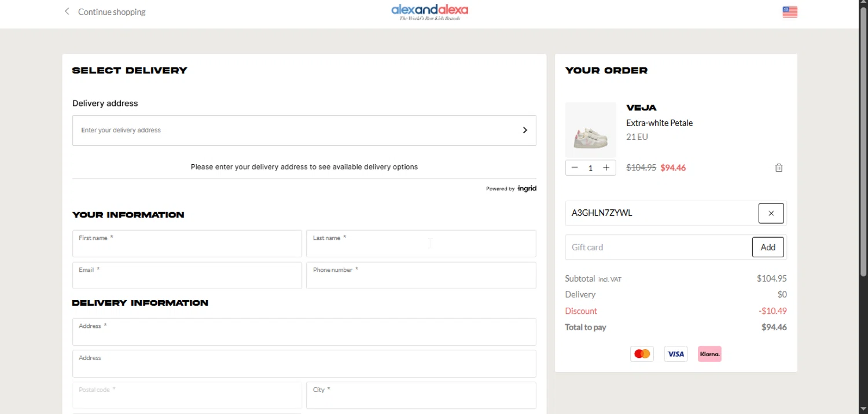Viewport: 868px width, 414px height.
Task: Focus the Email field
Action: click(x=187, y=275)
